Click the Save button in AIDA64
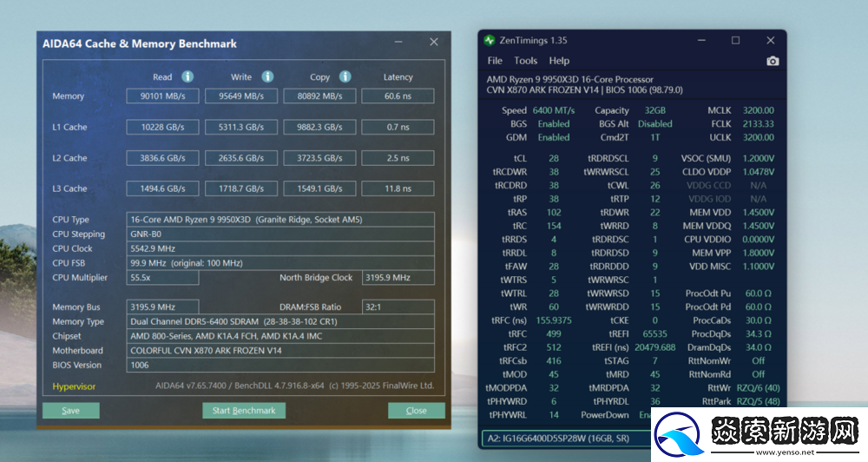Screen dimensions: 868x462 (70, 411)
